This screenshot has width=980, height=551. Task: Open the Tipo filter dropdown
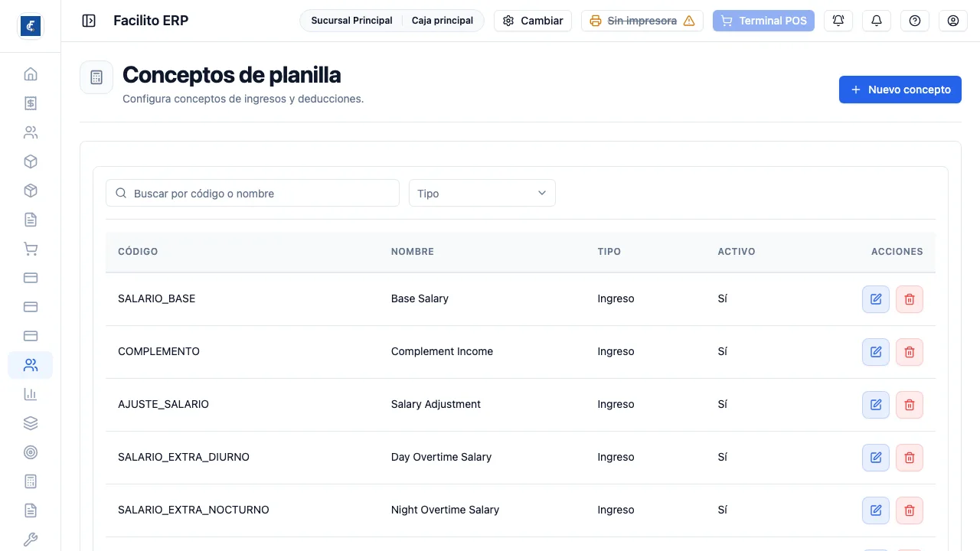(x=482, y=193)
